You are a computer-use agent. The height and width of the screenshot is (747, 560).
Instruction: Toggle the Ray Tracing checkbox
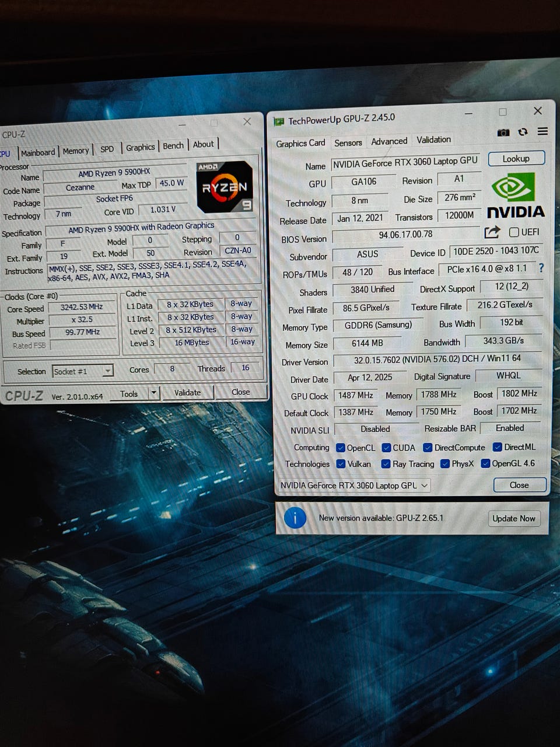[386, 464]
